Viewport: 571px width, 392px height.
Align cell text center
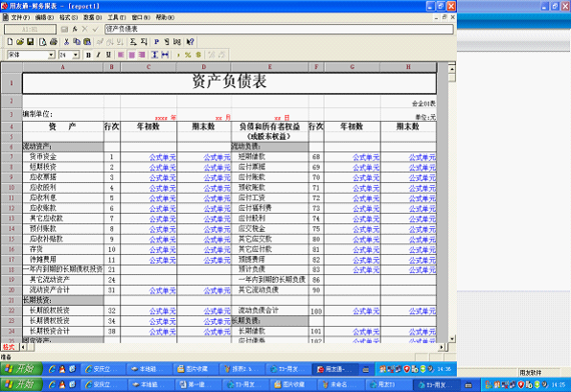(x=132, y=55)
